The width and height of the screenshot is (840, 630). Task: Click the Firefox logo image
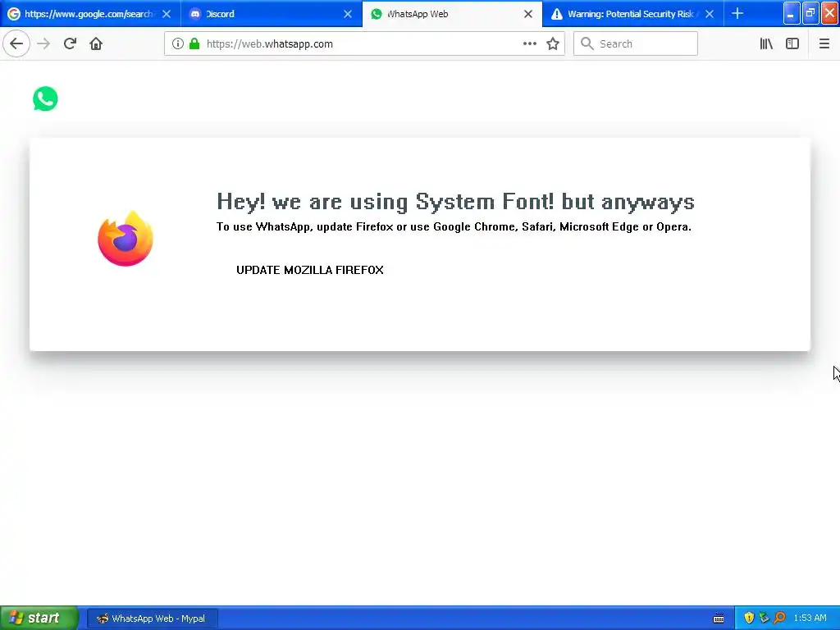coord(126,239)
